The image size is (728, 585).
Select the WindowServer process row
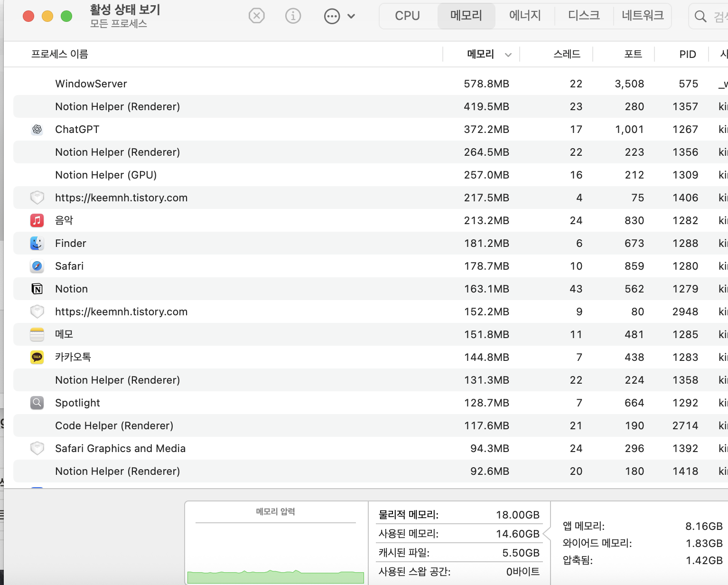click(370, 84)
